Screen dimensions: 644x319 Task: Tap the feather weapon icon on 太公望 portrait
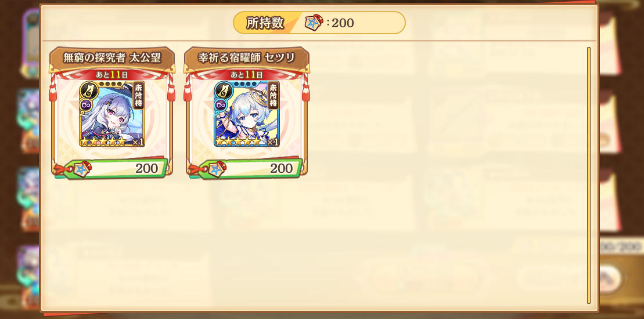[x=87, y=90]
